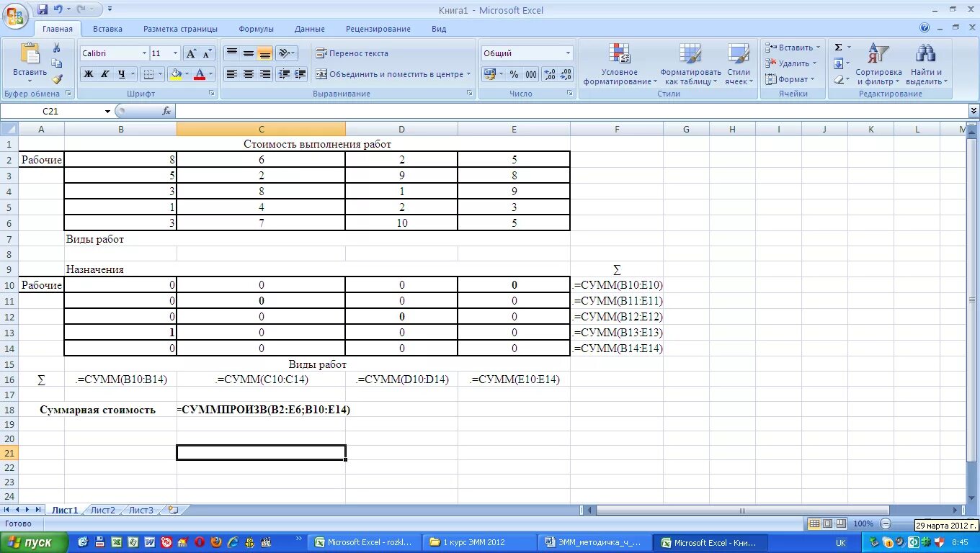This screenshot has height=553, width=980.
Task: Open the text orientation button
Action: pos(286,53)
